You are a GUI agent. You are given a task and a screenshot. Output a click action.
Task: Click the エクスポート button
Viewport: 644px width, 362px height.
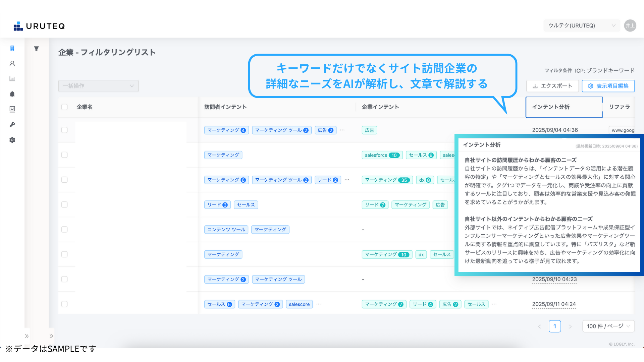tap(552, 86)
